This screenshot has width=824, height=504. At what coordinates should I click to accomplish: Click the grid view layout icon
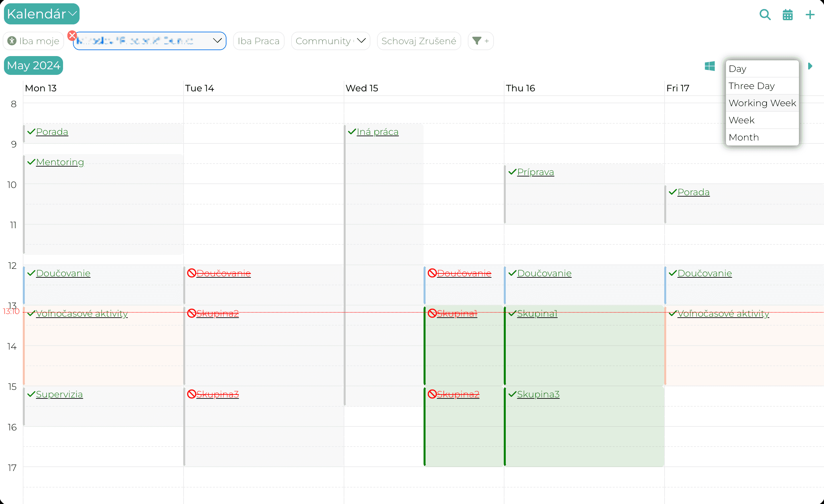click(710, 66)
